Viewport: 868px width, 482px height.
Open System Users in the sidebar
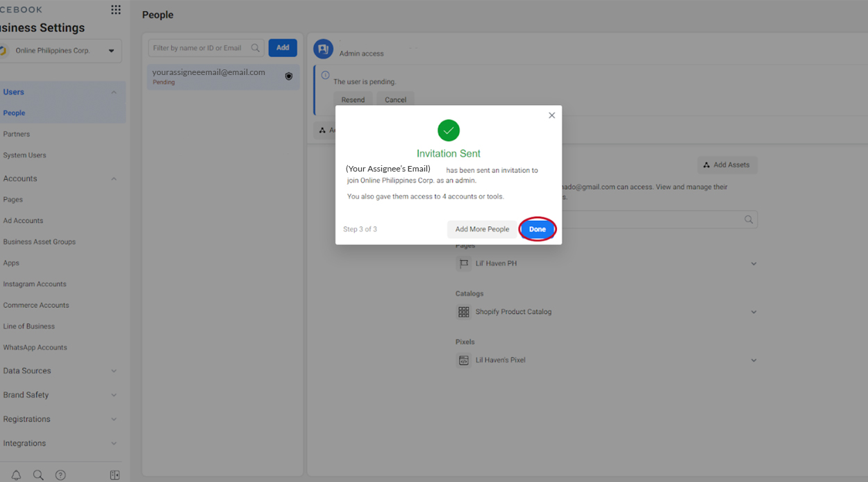pos(24,156)
